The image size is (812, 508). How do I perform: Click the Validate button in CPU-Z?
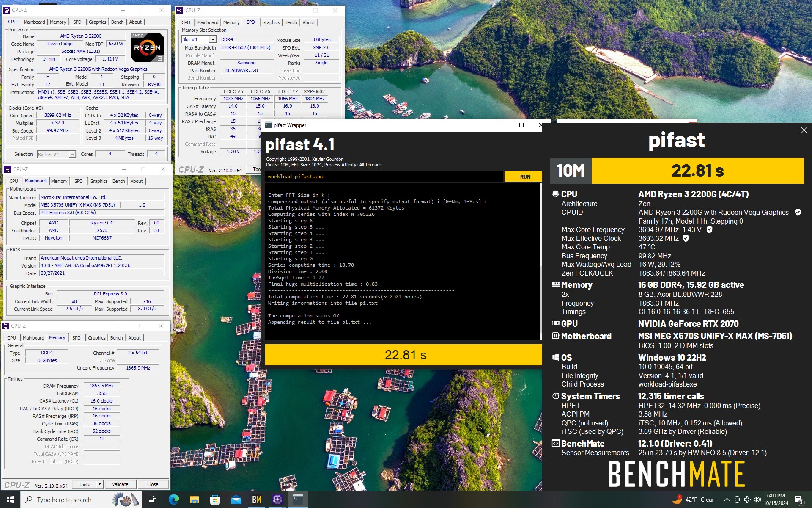(120, 484)
